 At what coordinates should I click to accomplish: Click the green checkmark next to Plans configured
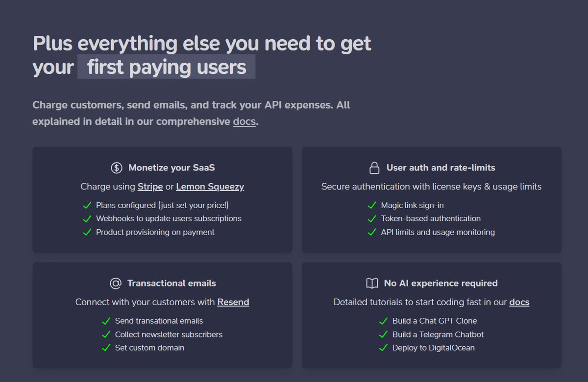[87, 205]
